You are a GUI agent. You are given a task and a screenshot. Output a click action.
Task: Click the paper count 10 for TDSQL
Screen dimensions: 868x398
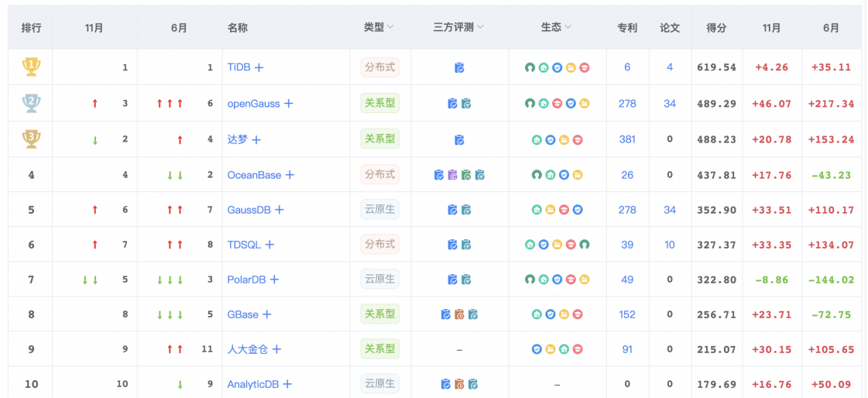pos(670,244)
